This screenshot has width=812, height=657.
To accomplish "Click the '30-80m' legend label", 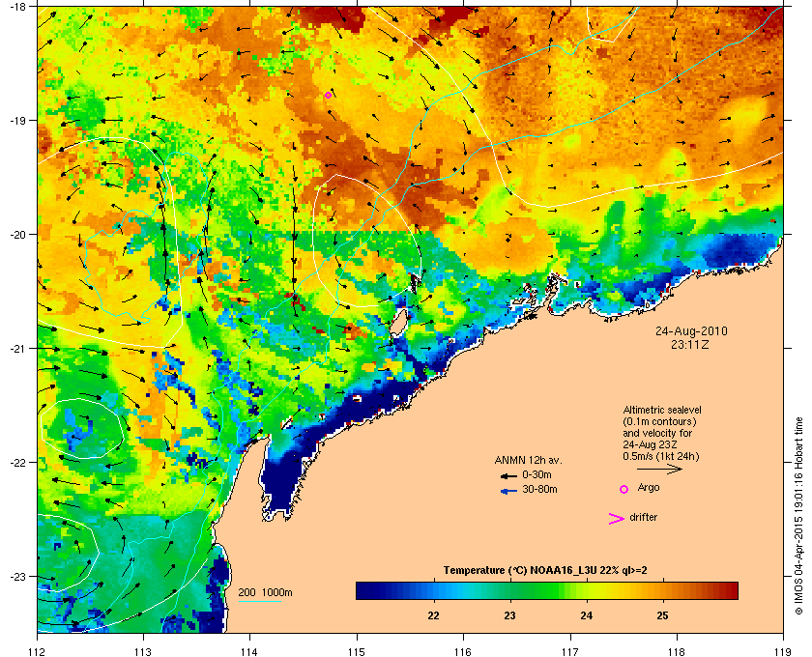I will coord(539,489).
